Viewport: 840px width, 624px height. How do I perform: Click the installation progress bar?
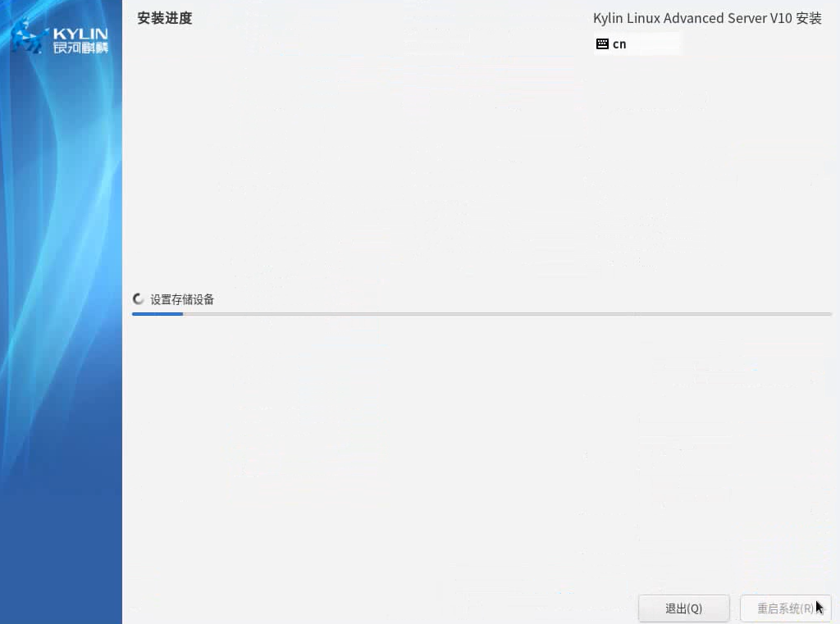click(482, 314)
